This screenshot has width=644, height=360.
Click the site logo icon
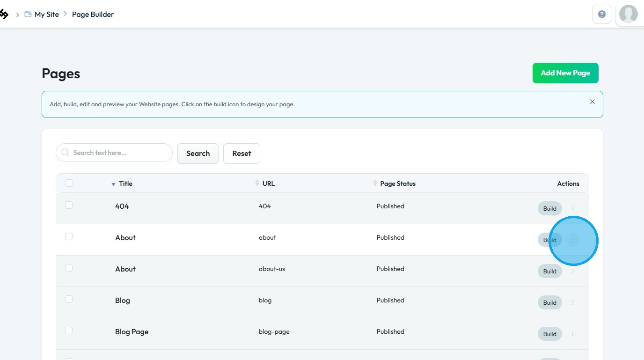(4, 15)
